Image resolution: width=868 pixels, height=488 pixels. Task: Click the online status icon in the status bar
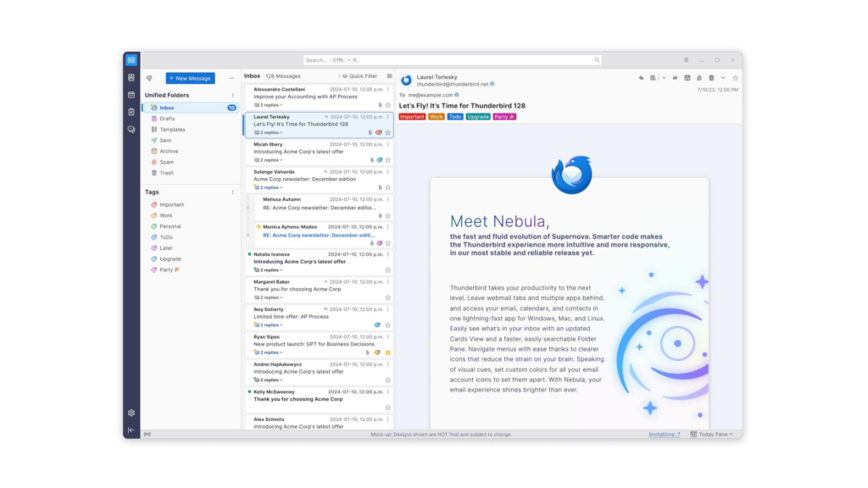[x=147, y=435]
